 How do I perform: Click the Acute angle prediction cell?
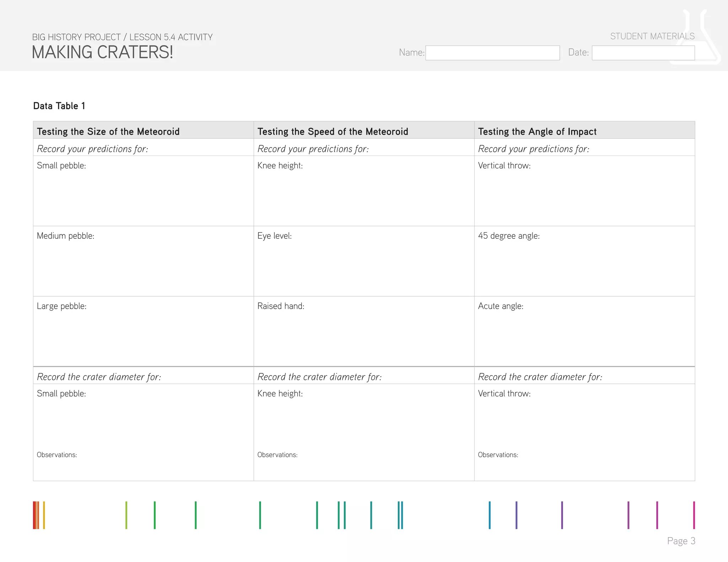click(x=584, y=331)
